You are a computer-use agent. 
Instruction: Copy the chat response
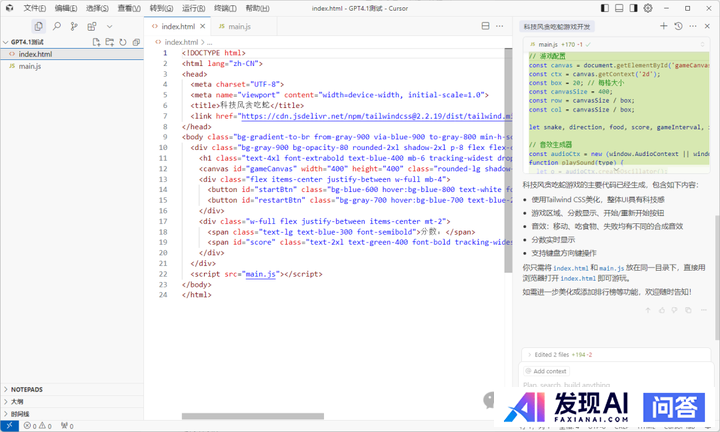click(688, 310)
